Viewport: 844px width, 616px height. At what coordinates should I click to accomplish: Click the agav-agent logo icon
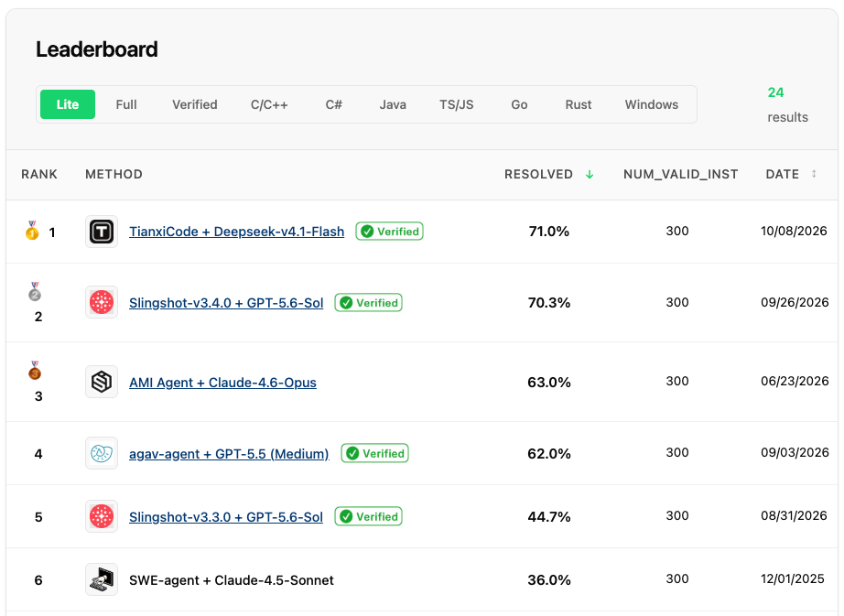[102, 453]
